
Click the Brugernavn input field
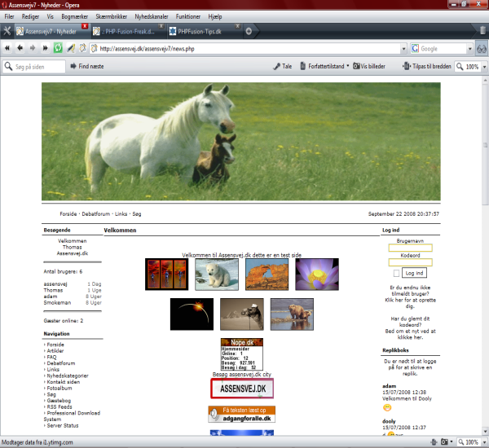[410, 248]
